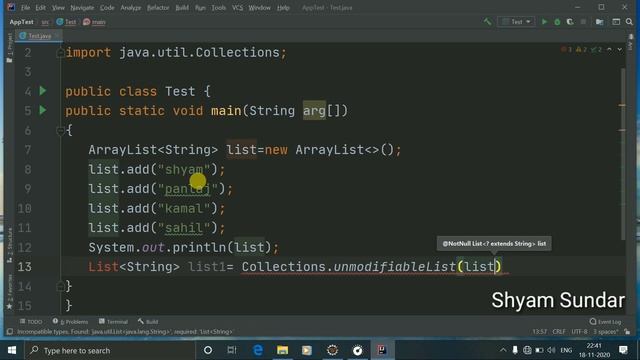Start debugging with the green bug icon
Viewport: 640px width, 360px height.
point(557,22)
